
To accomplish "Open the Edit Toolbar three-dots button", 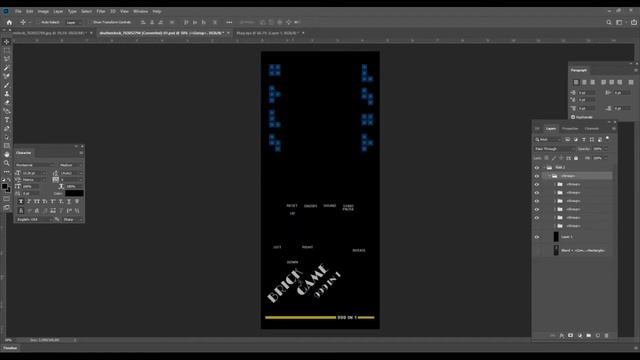I will [7, 171].
